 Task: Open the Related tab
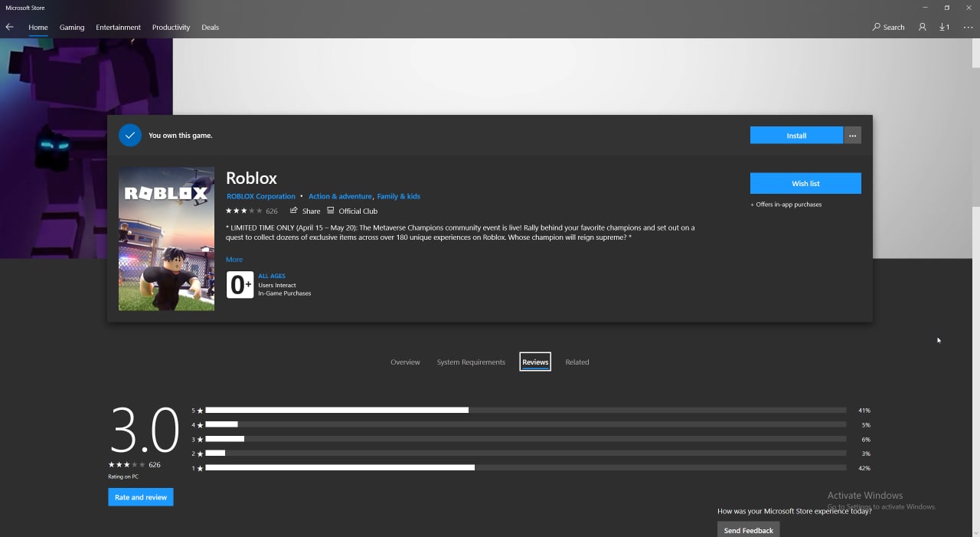[x=577, y=362]
